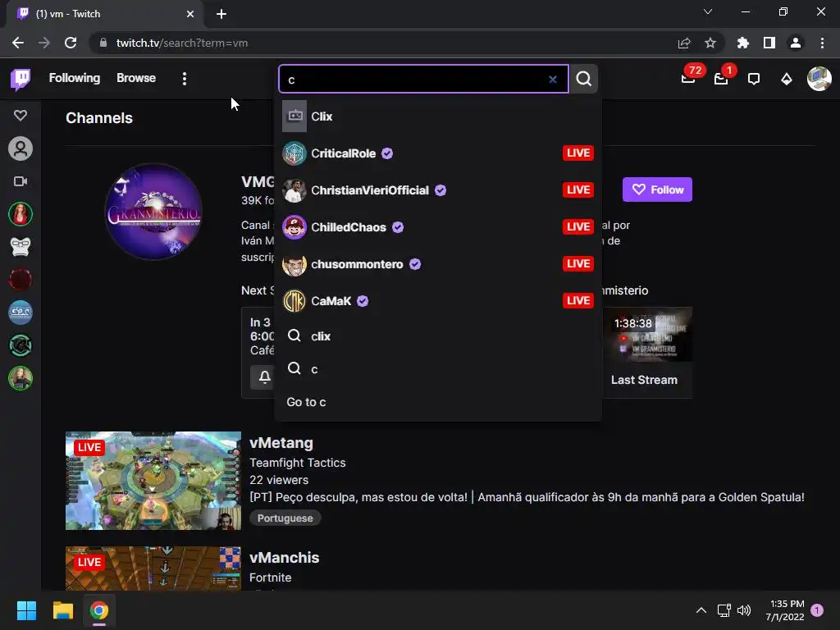Open the vMetang live stream thumbnail
The width and height of the screenshot is (840, 630).
click(x=153, y=481)
